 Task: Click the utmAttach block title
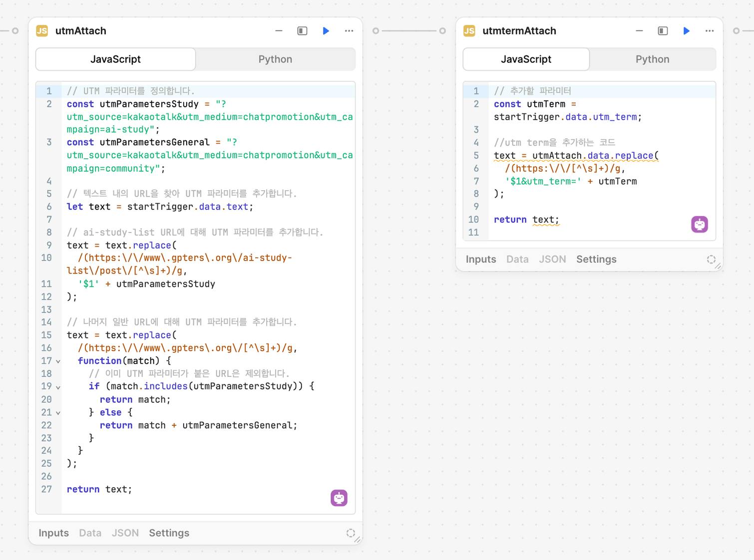pos(80,31)
